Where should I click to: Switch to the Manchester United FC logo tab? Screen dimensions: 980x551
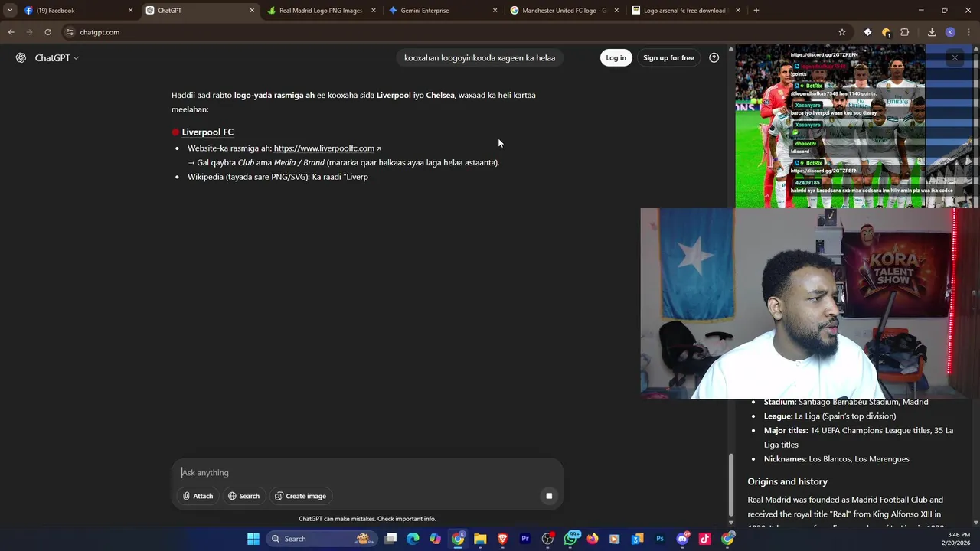(563, 11)
